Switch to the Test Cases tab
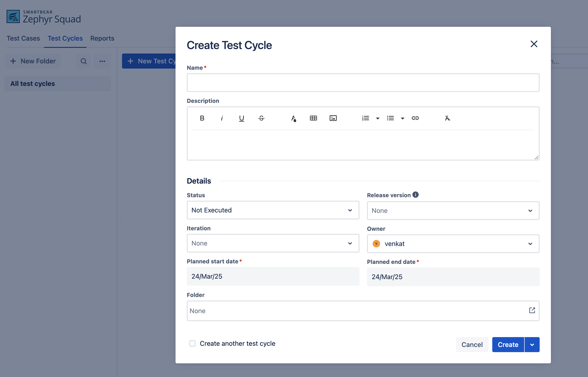588x377 pixels. (x=23, y=38)
